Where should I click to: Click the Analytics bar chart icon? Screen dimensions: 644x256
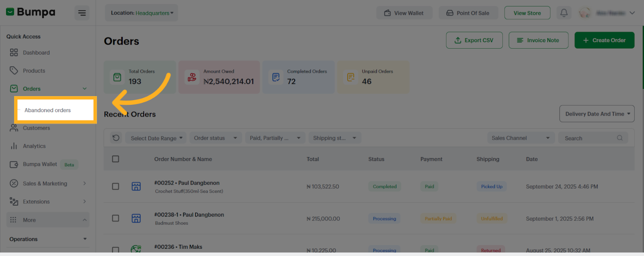(14, 146)
